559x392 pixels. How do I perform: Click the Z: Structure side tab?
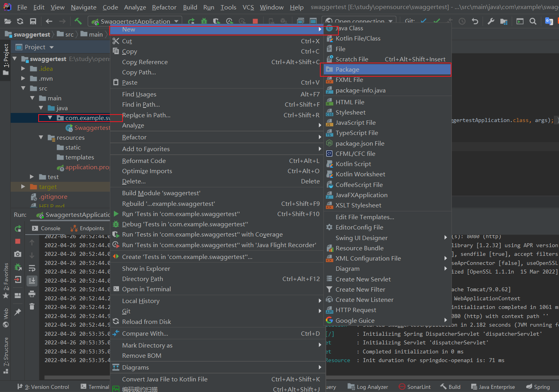pos(6,355)
